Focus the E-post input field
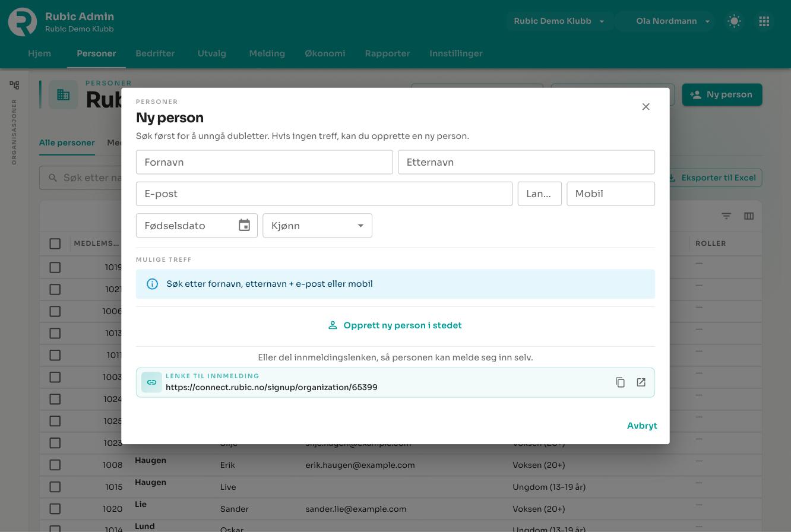 pyautogui.click(x=324, y=194)
